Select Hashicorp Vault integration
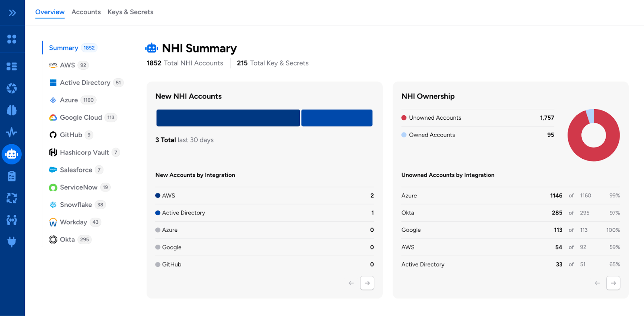Image resolution: width=644 pixels, height=316 pixels. pyautogui.click(x=84, y=152)
